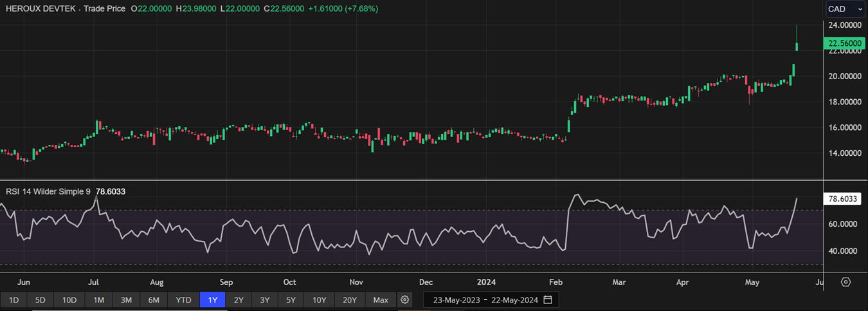Select the 1D time range
868x311 pixels.
[14, 300]
